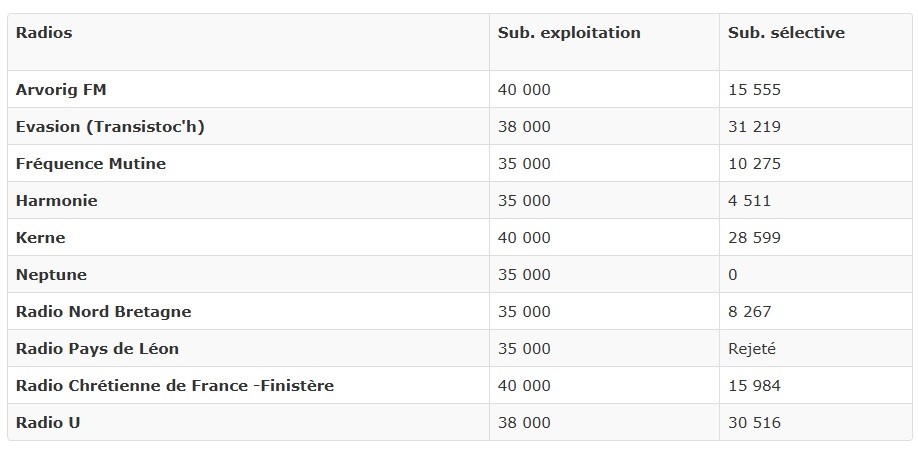Click the Rejeté value cell
This screenshot has height=470, width=918.
point(752,349)
